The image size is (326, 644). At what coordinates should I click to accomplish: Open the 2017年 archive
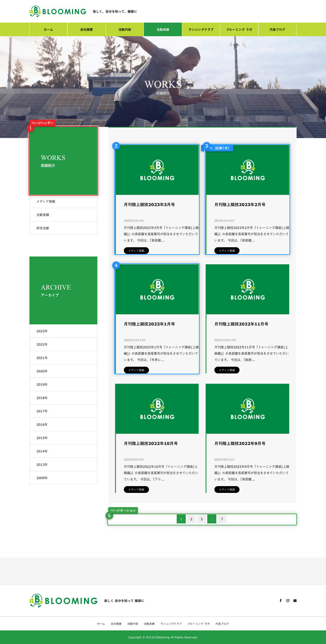click(x=63, y=411)
